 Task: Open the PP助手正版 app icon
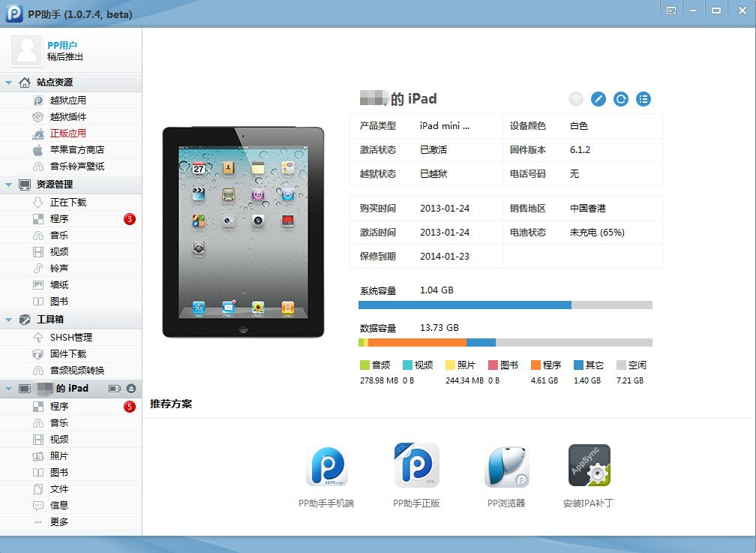pos(416,465)
